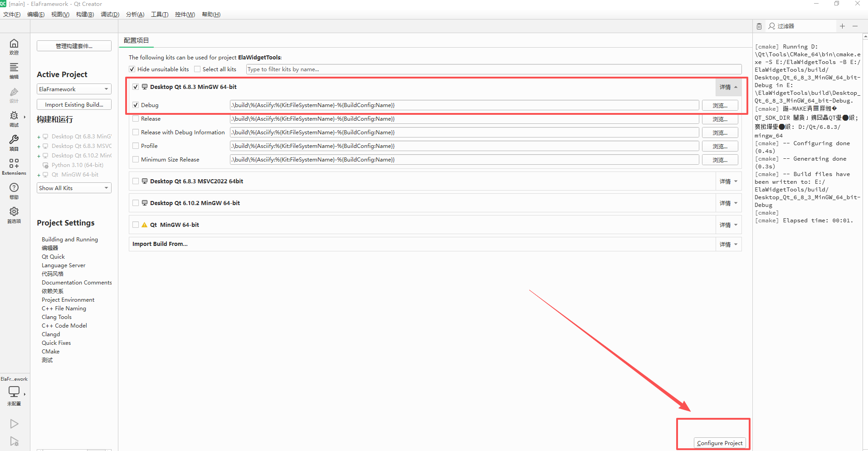Enable Select all kits checkbox
The height and width of the screenshot is (451, 868).
coord(197,69)
